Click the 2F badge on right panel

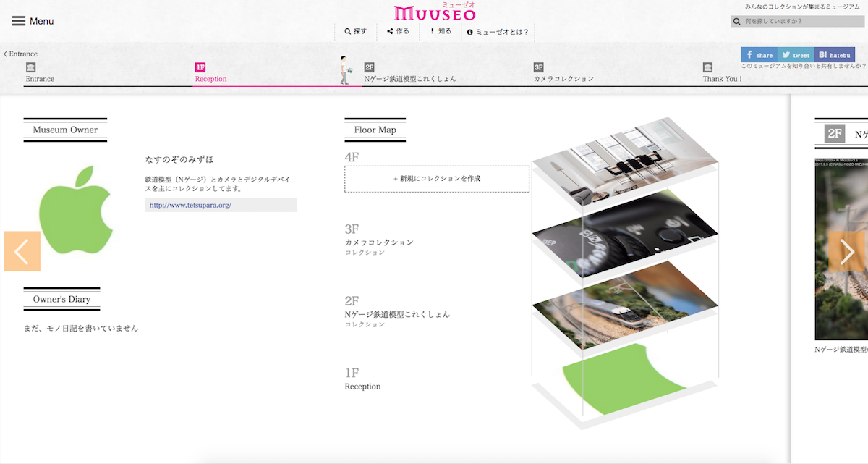(x=835, y=134)
